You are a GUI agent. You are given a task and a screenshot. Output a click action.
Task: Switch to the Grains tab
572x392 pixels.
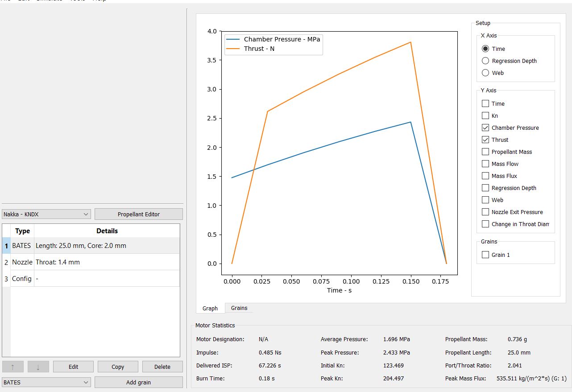(239, 308)
